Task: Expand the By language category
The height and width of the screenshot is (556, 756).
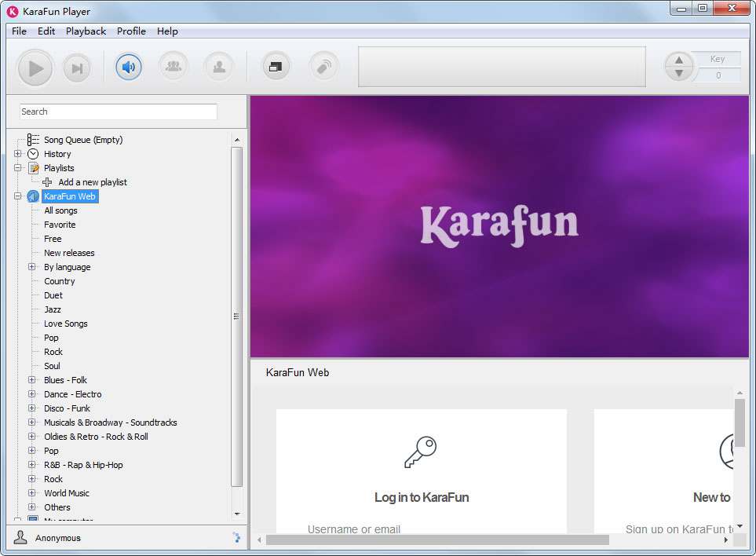Action: [x=32, y=267]
